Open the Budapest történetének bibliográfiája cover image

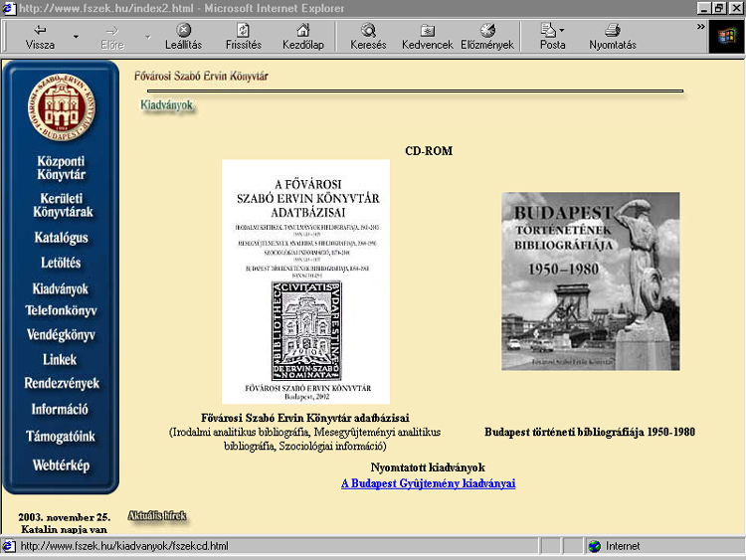click(591, 281)
